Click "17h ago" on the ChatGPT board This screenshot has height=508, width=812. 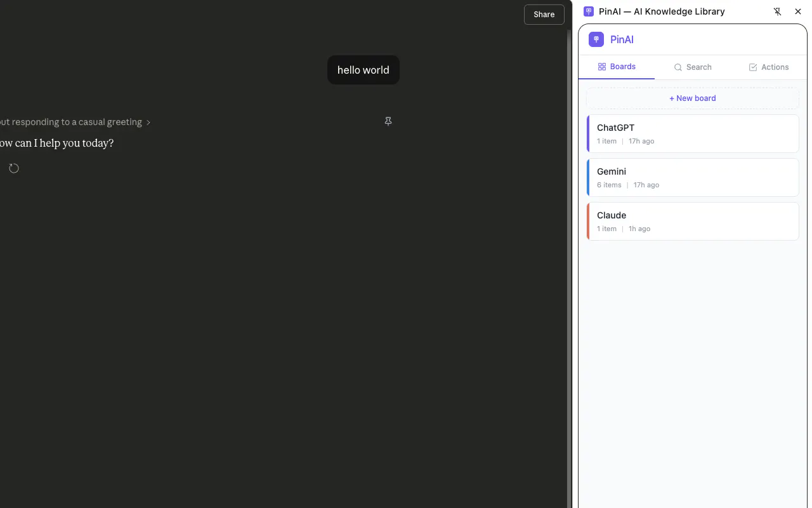[641, 141]
